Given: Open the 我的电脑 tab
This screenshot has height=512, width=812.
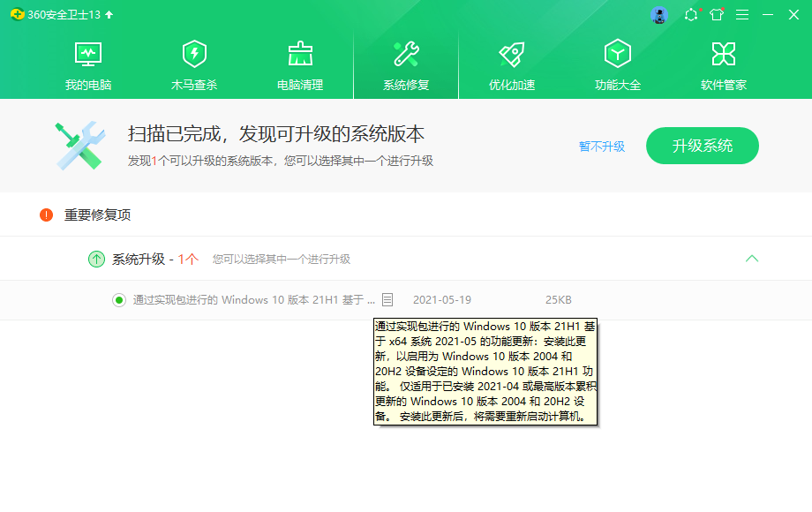Looking at the screenshot, I should tap(88, 65).
